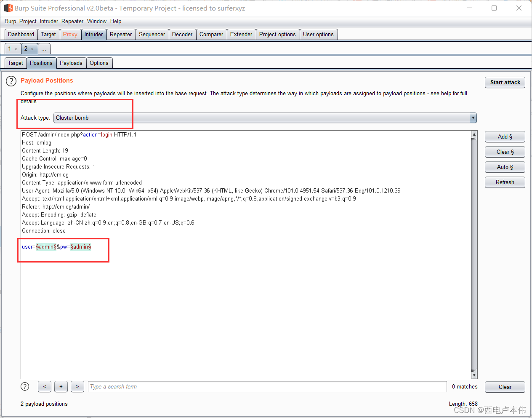Click the user §admin§ payload marker
Screen dimensions: 532x418
(x=46, y=247)
